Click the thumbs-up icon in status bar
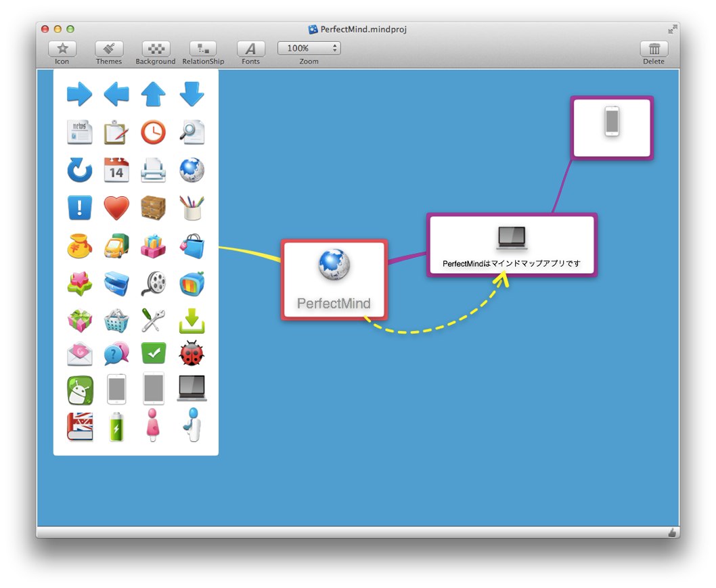716x588 pixels. tap(672, 533)
